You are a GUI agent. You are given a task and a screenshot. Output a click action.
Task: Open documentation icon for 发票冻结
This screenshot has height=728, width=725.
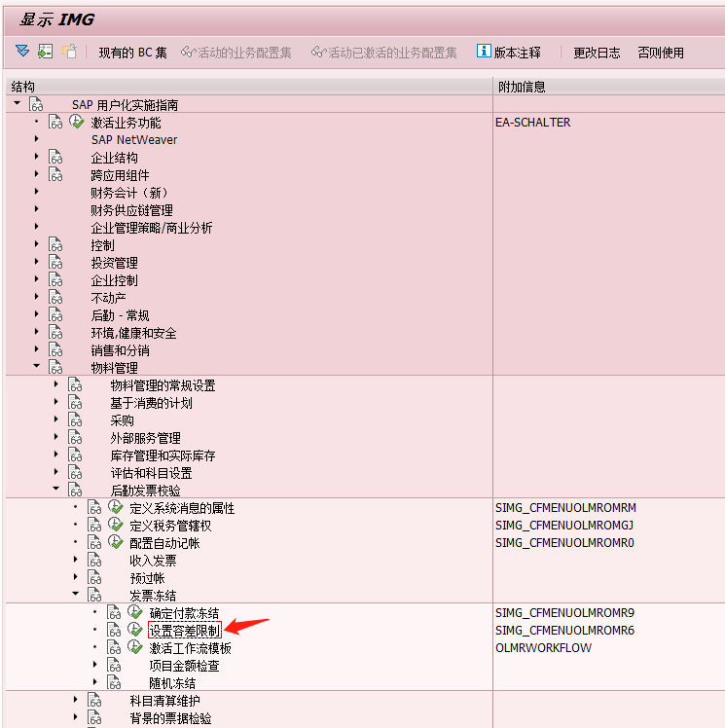94,595
